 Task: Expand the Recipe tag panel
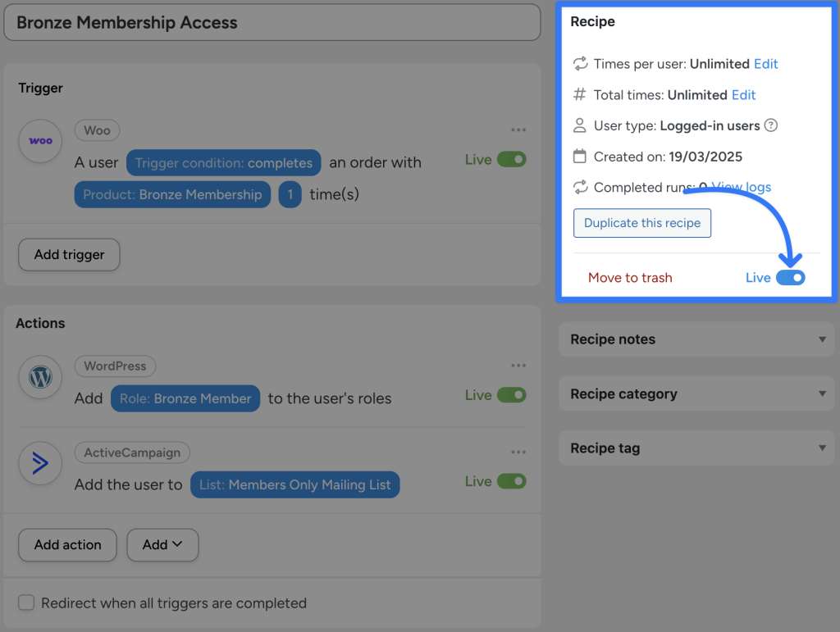696,448
